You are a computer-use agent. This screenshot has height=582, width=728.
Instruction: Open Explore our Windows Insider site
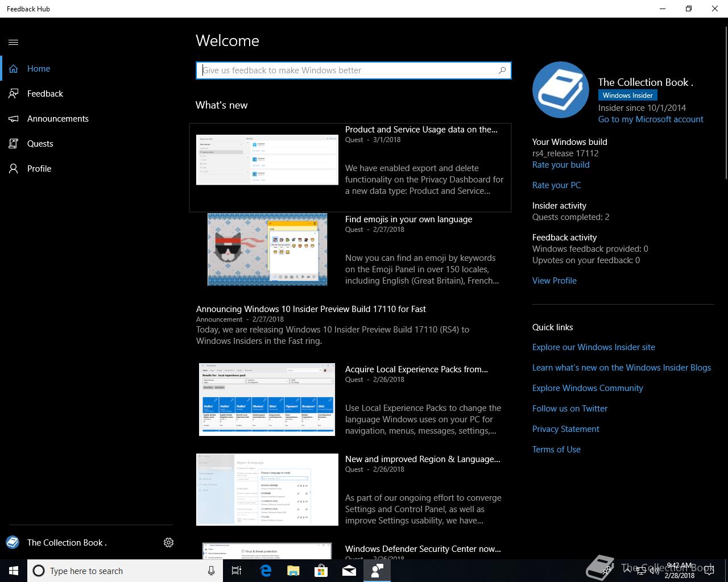click(x=594, y=347)
